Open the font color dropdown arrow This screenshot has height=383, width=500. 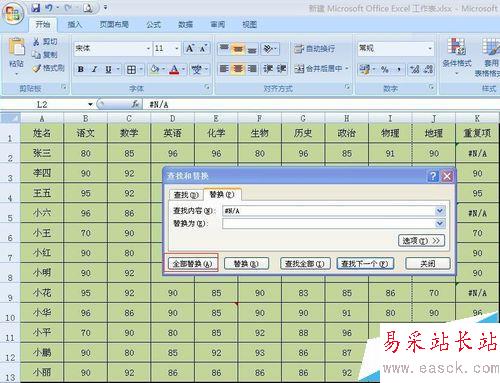click(183, 69)
